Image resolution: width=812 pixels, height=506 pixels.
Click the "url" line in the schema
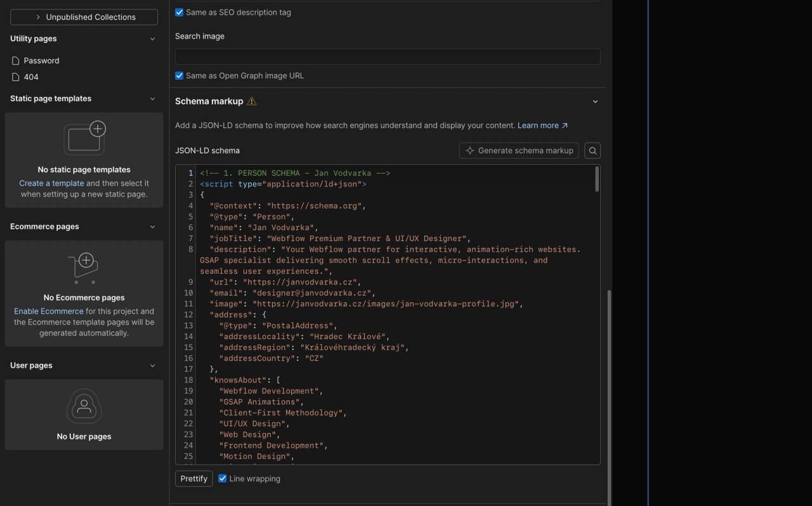tap(285, 282)
